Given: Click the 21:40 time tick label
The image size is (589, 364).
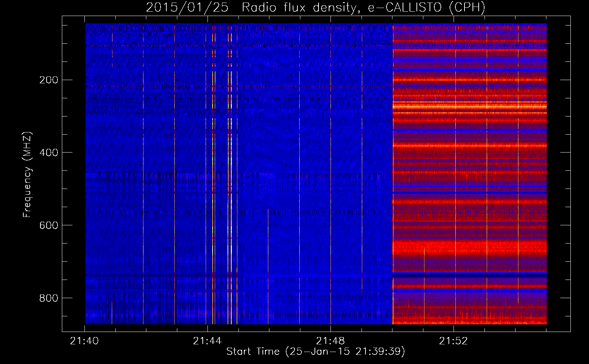Looking at the screenshot, I should (84, 341).
